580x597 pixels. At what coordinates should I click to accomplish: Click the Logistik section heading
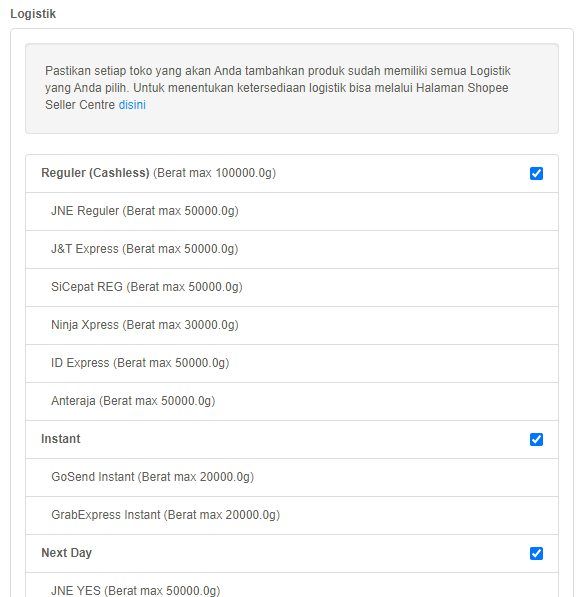(x=33, y=14)
